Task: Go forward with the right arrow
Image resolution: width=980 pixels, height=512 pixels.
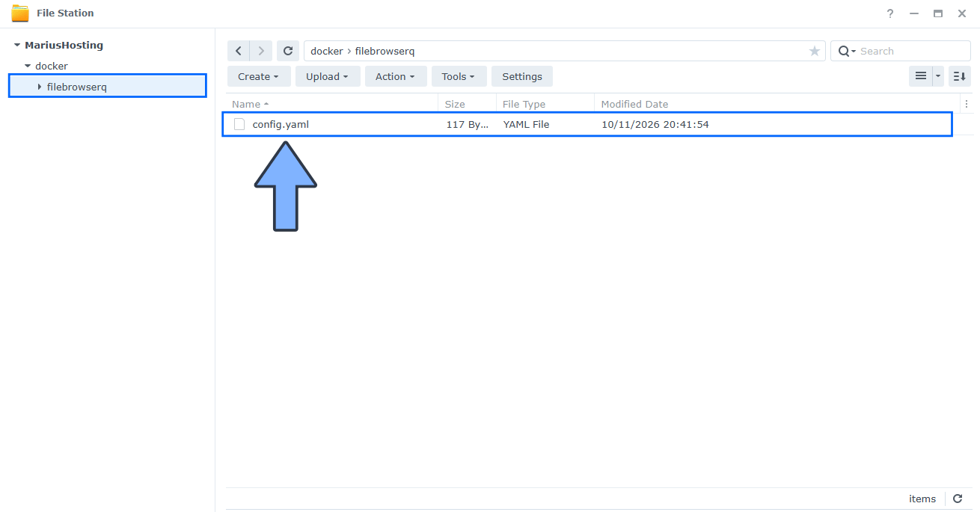Action: [x=260, y=51]
